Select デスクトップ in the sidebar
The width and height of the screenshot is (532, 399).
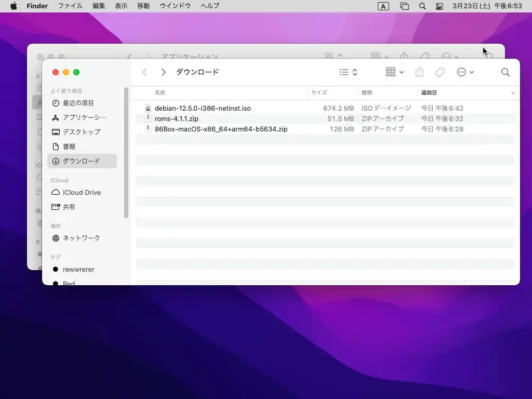pyautogui.click(x=82, y=132)
